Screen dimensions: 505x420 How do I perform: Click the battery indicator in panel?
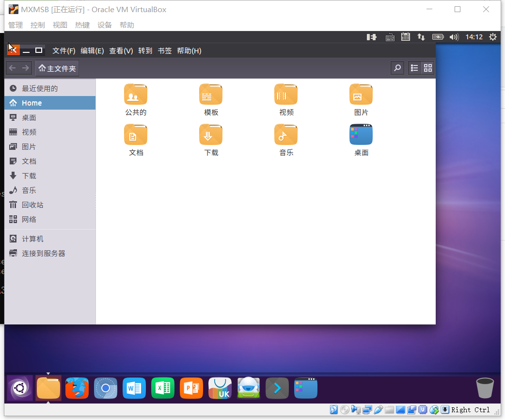pos(438,37)
